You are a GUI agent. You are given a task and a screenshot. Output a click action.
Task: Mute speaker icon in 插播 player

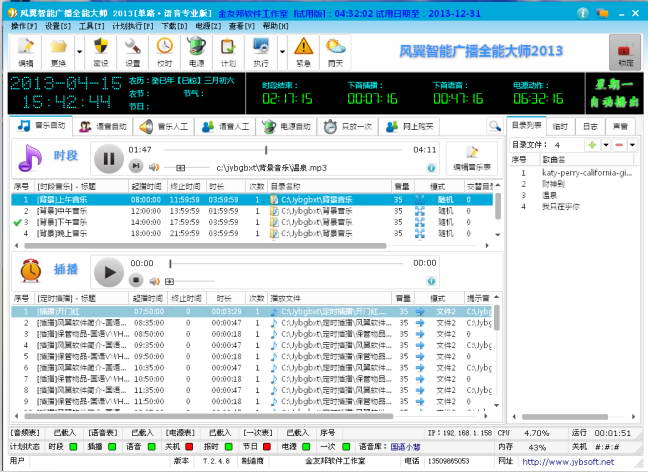tap(154, 281)
